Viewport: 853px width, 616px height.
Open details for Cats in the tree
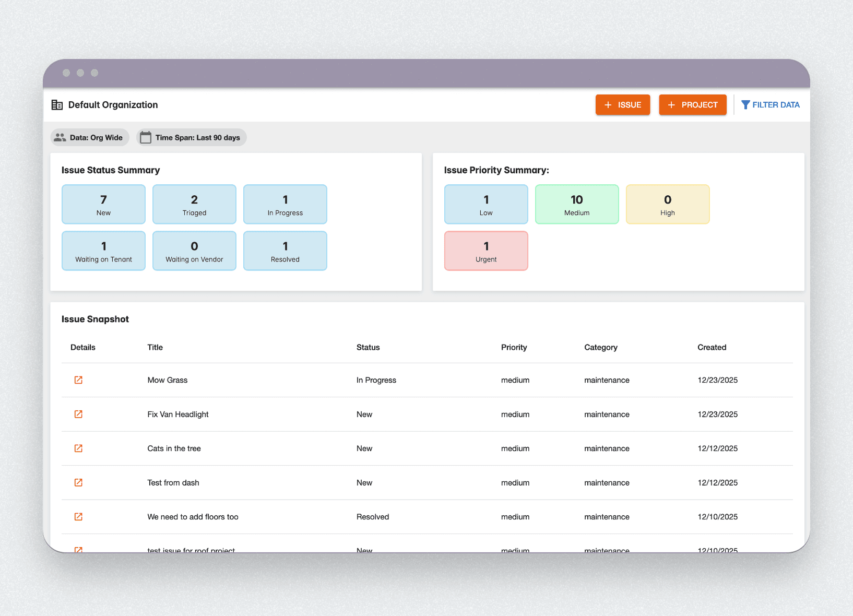coord(78,448)
